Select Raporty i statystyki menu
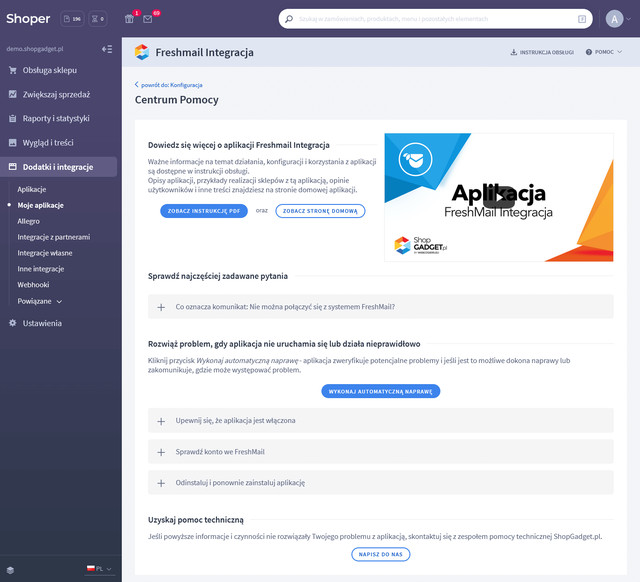Viewport: 640px width, 582px height. (56, 118)
